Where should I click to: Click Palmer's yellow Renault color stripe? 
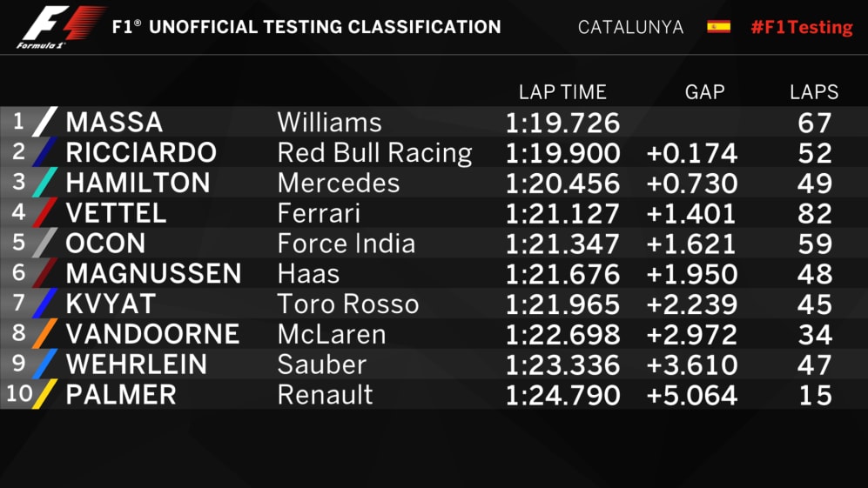(x=44, y=394)
